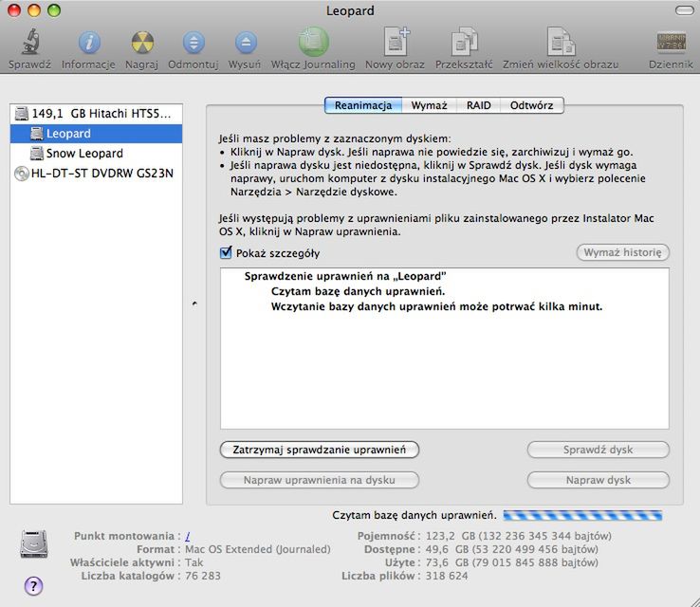Screen dimensions: 700x607
Task: Click the Liczba katalogów value "76 283"
Action: tap(203, 577)
